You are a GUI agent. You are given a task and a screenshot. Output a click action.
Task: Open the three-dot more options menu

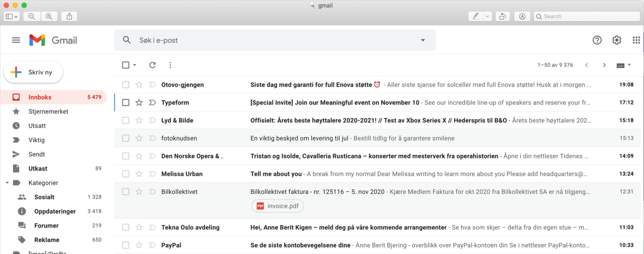click(x=170, y=65)
